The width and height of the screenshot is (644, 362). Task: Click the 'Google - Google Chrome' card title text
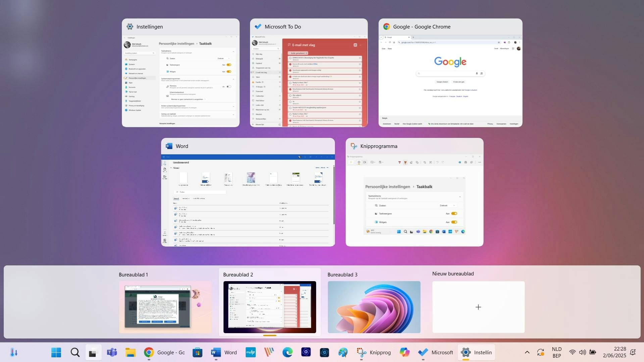(x=422, y=27)
